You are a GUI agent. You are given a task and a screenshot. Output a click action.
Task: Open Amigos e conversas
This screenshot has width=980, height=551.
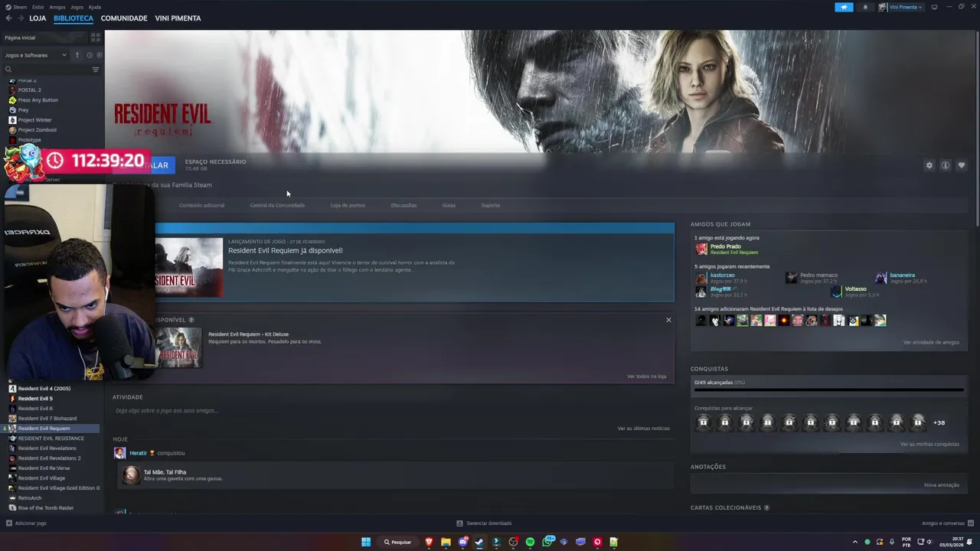(946, 523)
